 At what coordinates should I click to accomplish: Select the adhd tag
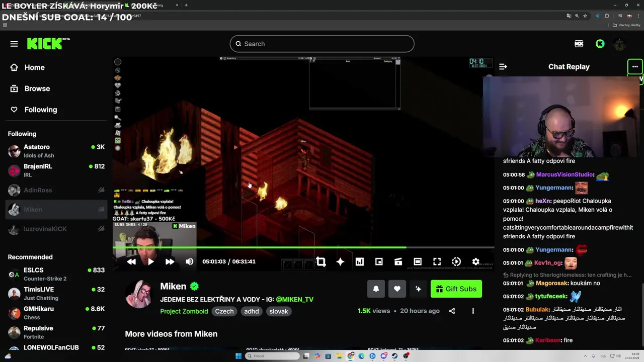click(x=252, y=311)
